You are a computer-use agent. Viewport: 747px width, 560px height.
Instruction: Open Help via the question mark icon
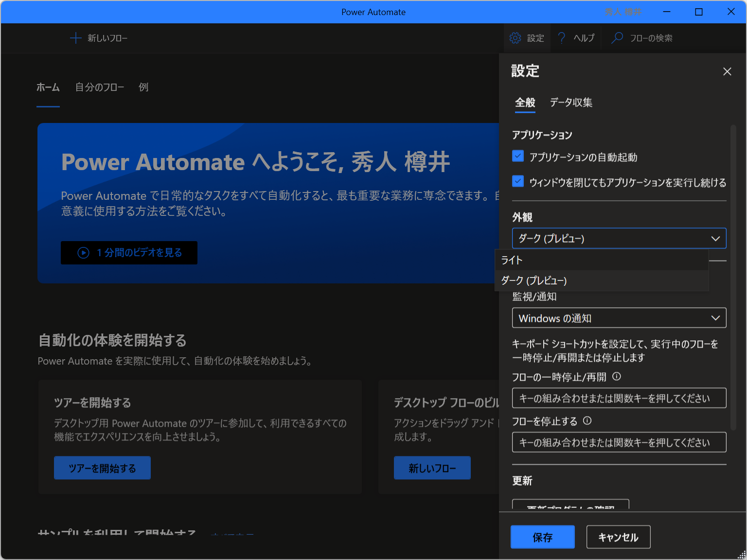561,38
